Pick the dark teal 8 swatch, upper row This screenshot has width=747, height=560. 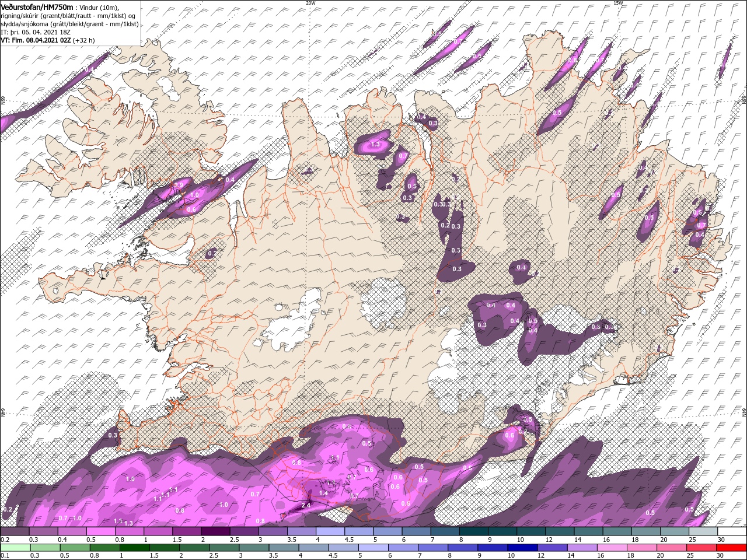tap(473, 531)
